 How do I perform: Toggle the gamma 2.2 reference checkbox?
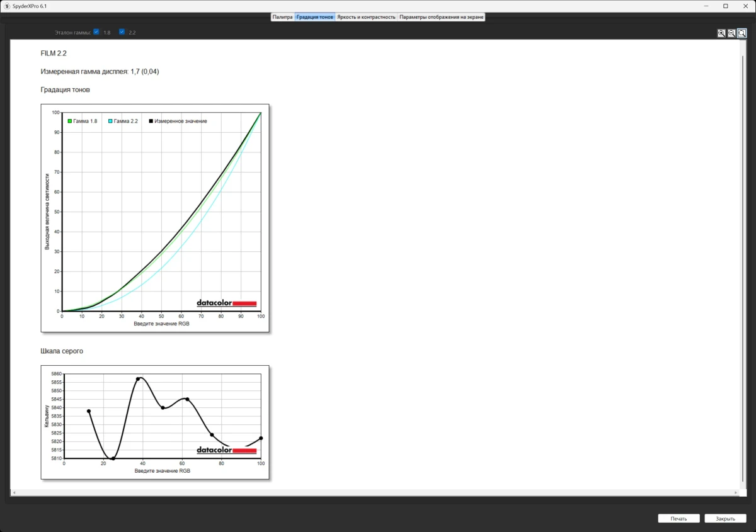click(x=122, y=31)
